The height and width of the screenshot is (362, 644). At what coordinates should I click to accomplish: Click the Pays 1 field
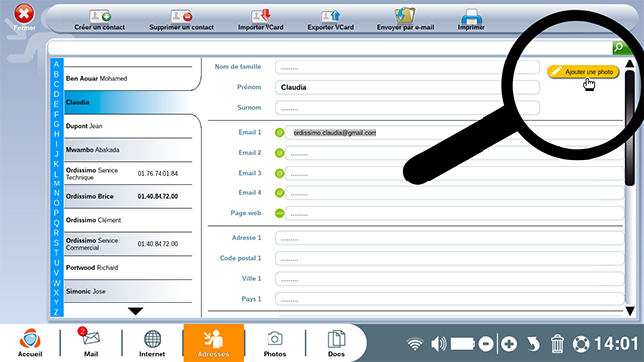(450, 299)
